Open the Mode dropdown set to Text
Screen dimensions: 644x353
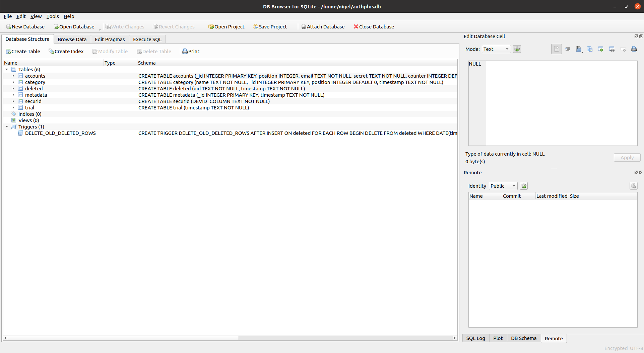pyautogui.click(x=496, y=49)
